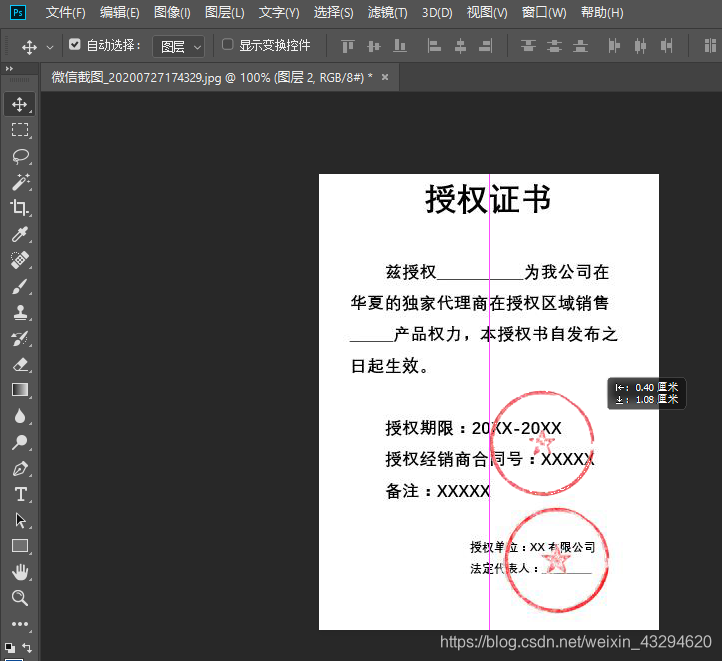The image size is (722, 661).
Task: Click Distribute top edges icon
Action: coord(528,46)
